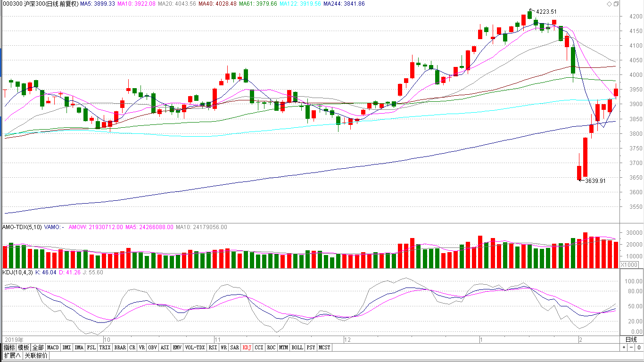The width and height of the screenshot is (644, 362).
Task: Click the J: 55.60 value
Action: point(93,272)
